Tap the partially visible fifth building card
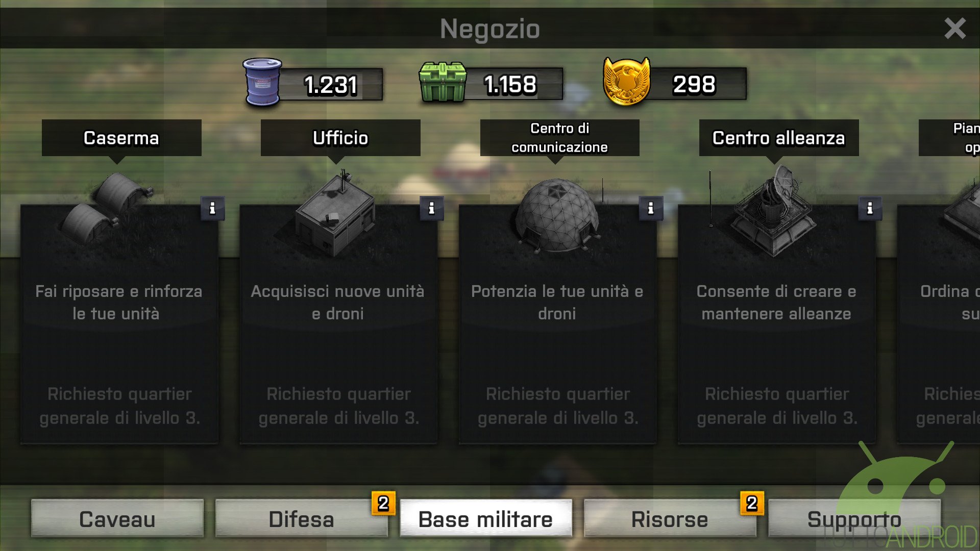 (x=938, y=324)
